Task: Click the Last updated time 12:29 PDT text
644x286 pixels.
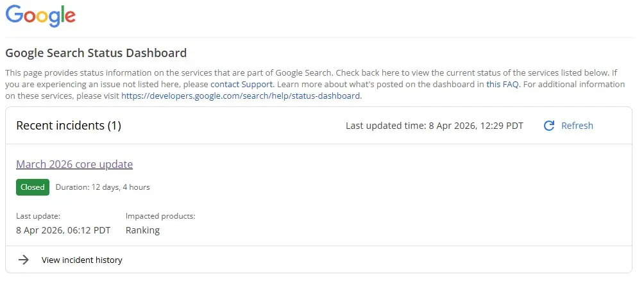Action: point(434,126)
